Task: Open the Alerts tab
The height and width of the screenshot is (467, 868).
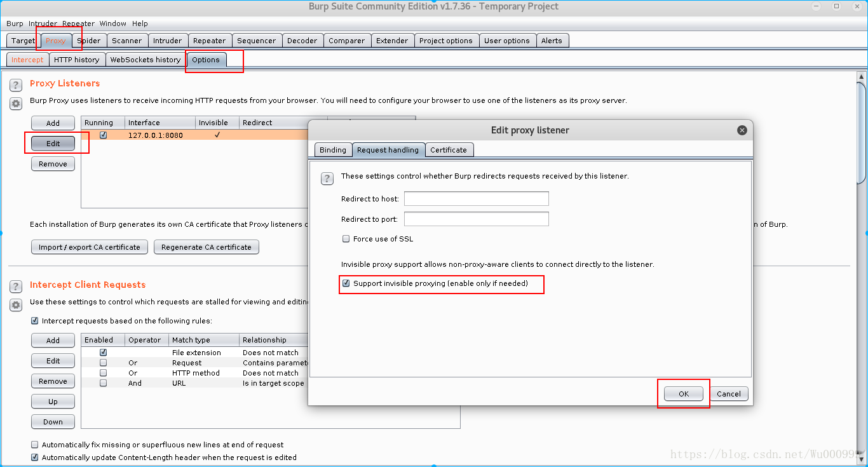Action: coord(552,41)
